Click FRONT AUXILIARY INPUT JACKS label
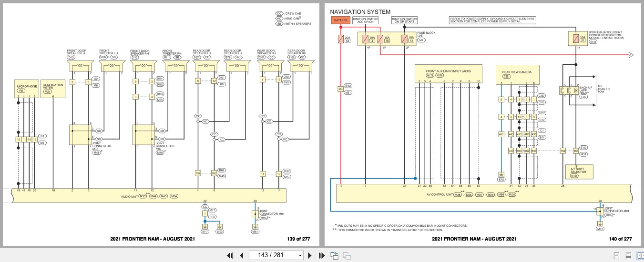This screenshot has width=644, height=262. click(448, 71)
